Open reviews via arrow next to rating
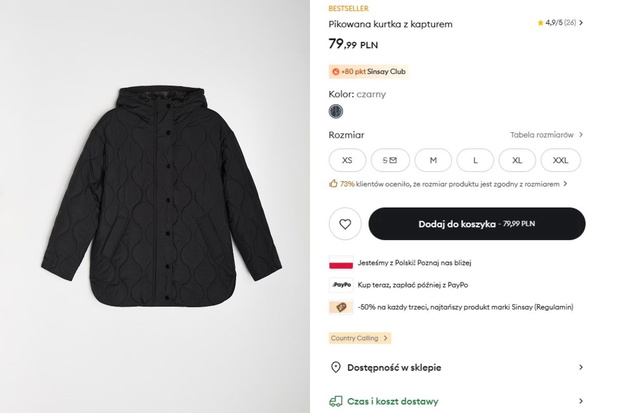Screen dimensions: 620x413 coord(581,23)
